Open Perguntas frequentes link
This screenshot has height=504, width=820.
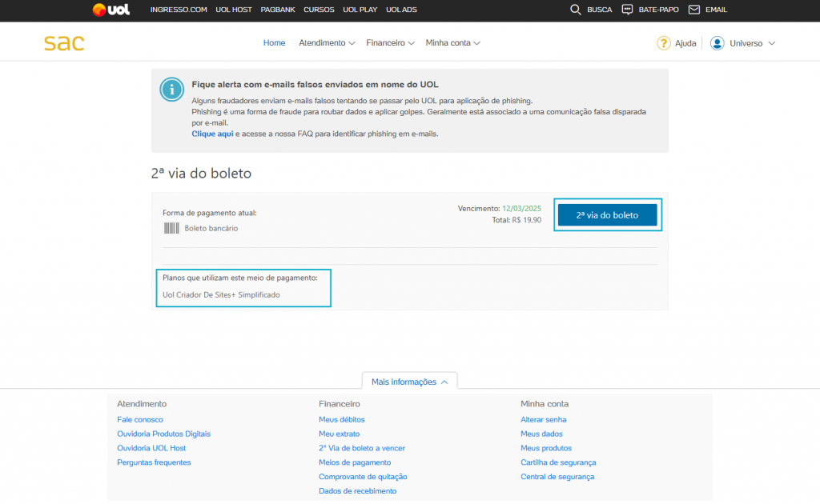154,462
